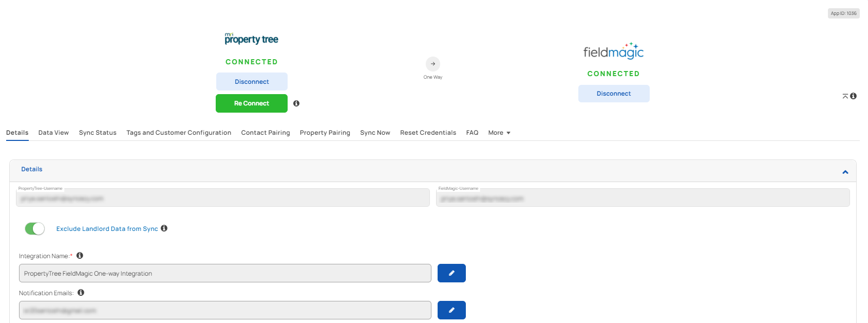Disconnect the Property Tree connection
The width and height of the screenshot is (868, 323).
252,82
